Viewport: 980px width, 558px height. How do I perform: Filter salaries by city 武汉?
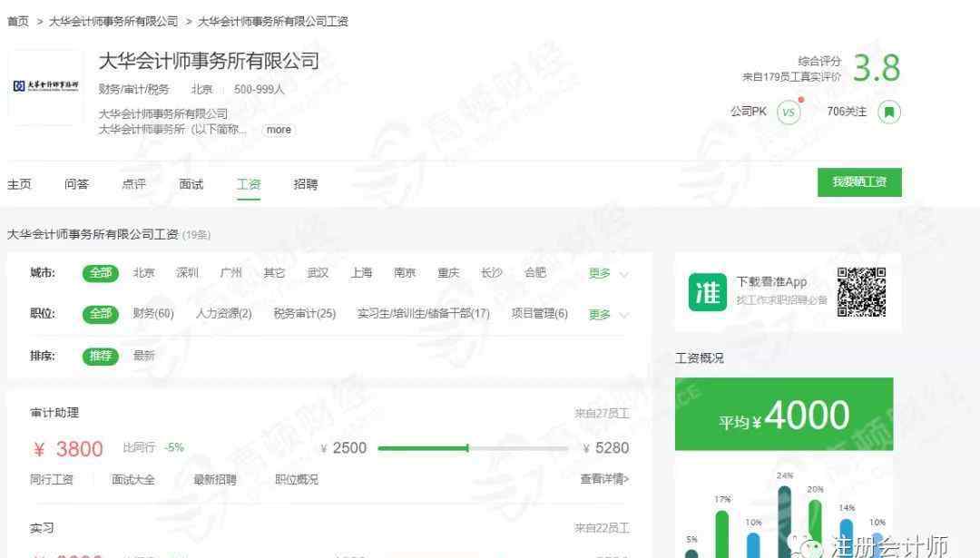[318, 273]
